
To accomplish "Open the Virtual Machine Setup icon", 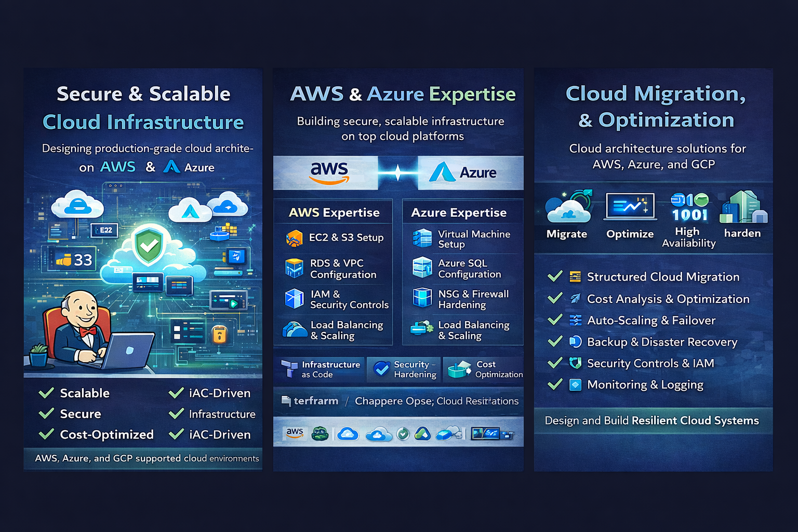I will click(x=422, y=238).
